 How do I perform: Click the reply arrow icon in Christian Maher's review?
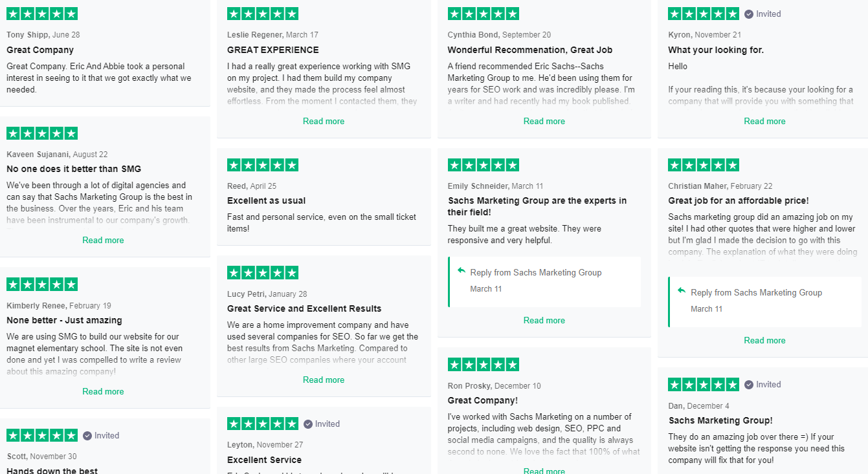pyautogui.click(x=682, y=291)
